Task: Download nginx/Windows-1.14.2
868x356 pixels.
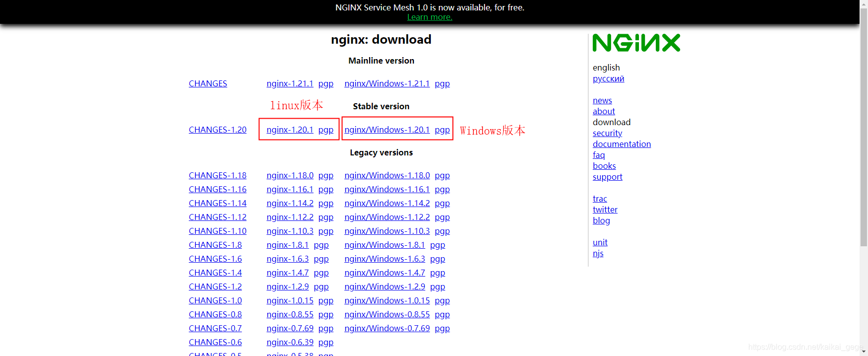Action: pos(387,203)
